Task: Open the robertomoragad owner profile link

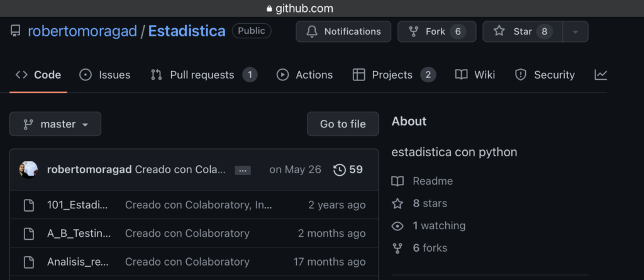Action: 82,31
